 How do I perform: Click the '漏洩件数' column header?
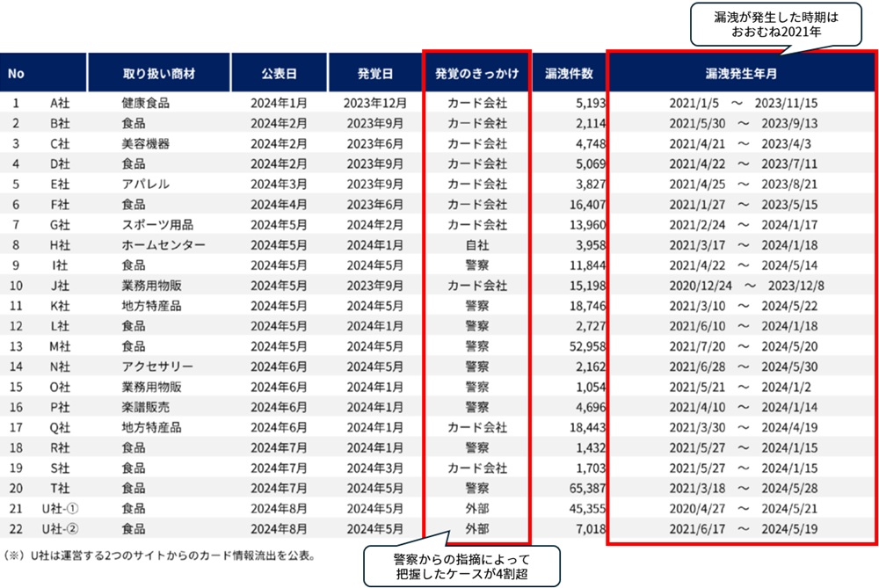(569, 73)
